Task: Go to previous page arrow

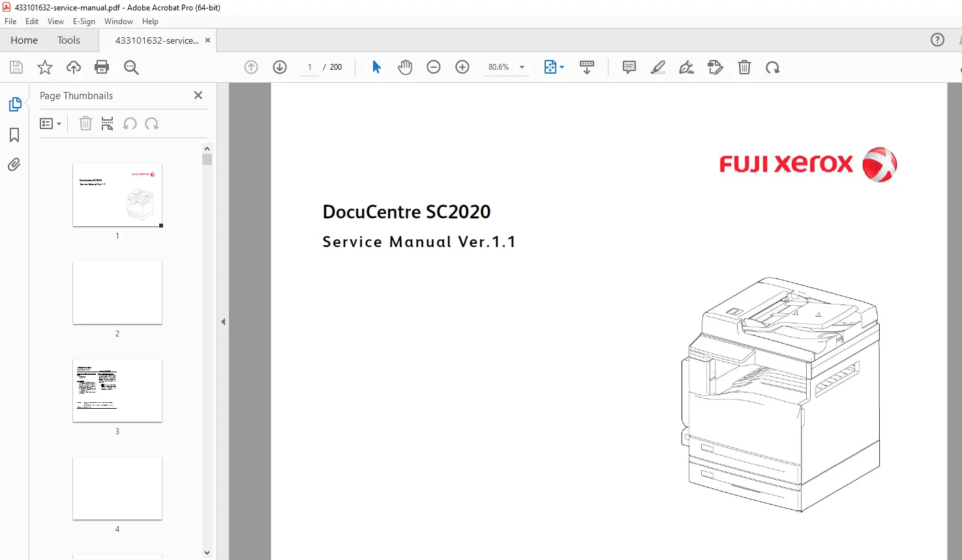Action: pyautogui.click(x=251, y=67)
